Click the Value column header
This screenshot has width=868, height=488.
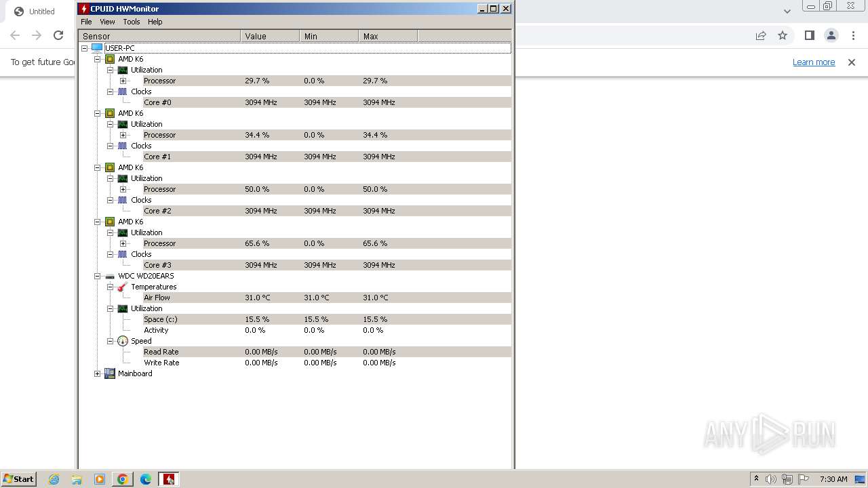tap(270, 36)
